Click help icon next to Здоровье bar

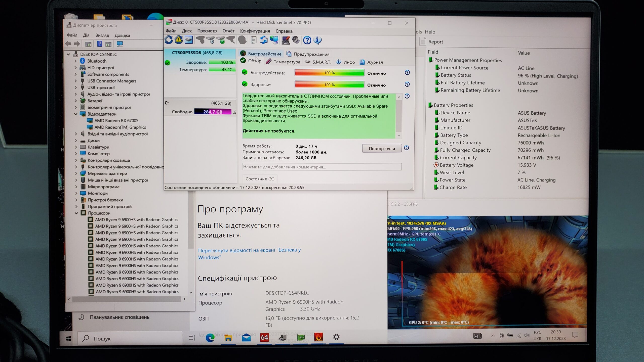[x=407, y=84]
